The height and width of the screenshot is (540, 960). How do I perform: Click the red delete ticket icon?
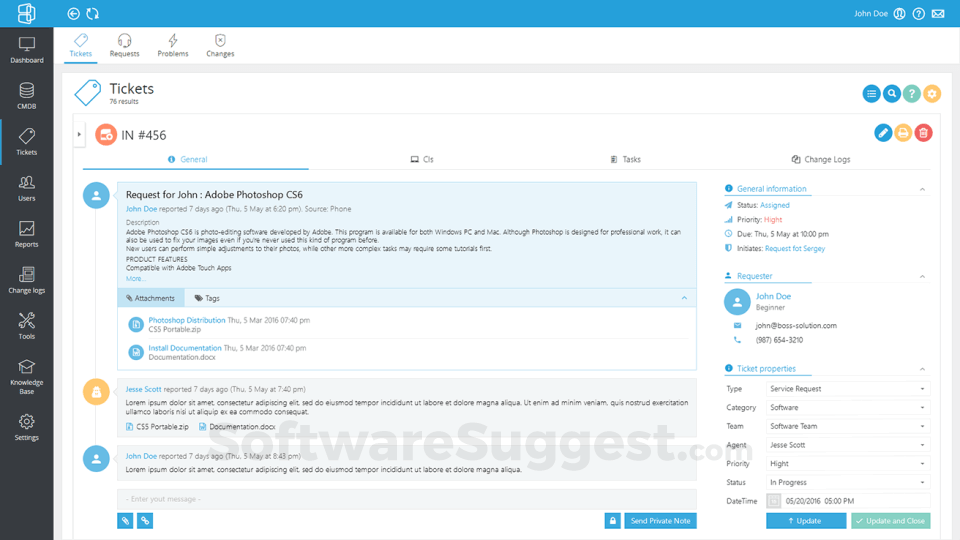[923, 133]
